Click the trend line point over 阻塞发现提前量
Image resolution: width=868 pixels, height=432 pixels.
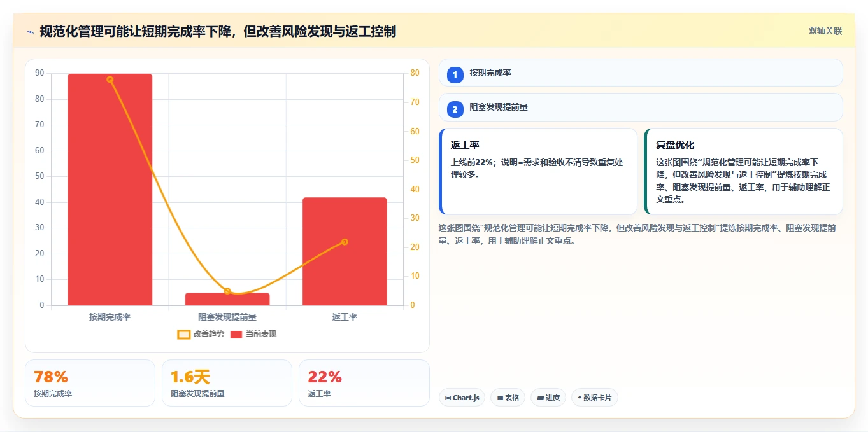click(227, 291)
